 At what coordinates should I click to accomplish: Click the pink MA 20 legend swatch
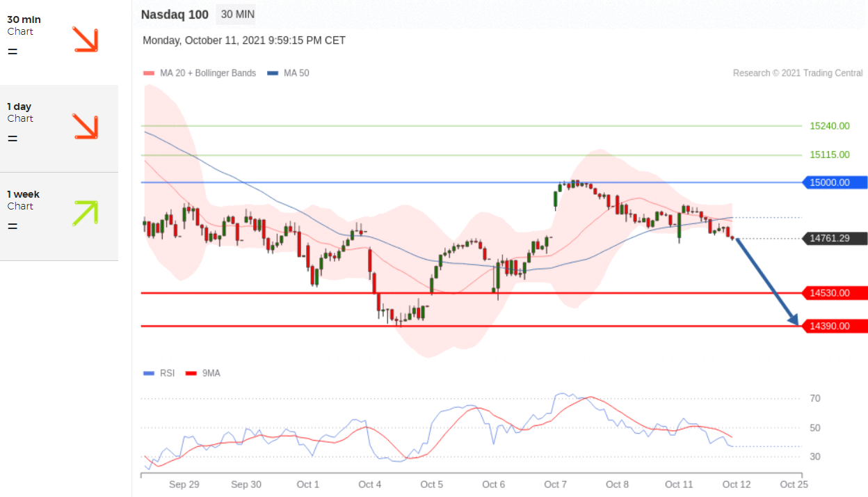148,73
